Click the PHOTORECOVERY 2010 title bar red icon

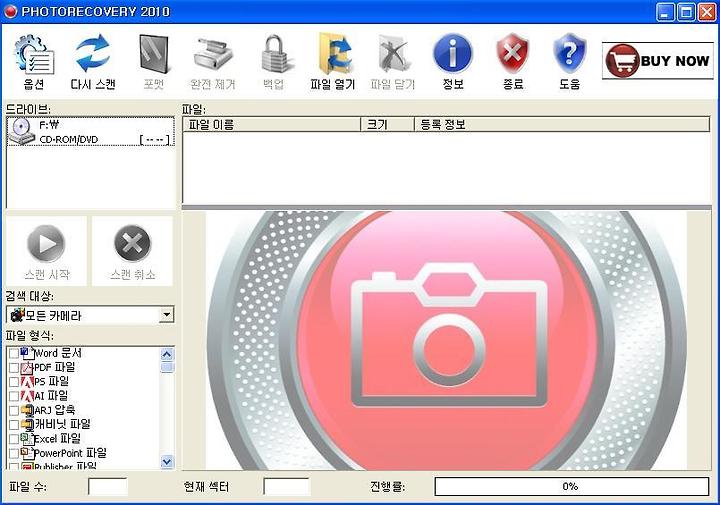[10, 11]
